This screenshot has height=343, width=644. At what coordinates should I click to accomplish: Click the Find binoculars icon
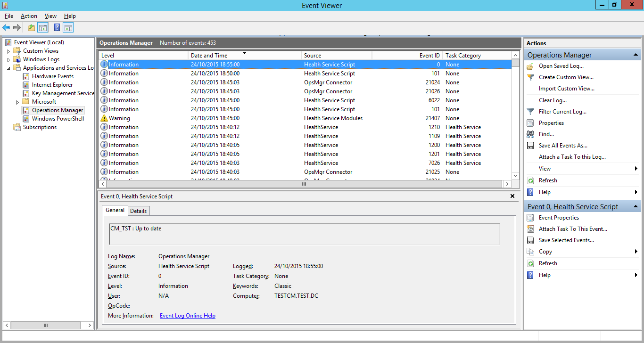pos(530,134)
